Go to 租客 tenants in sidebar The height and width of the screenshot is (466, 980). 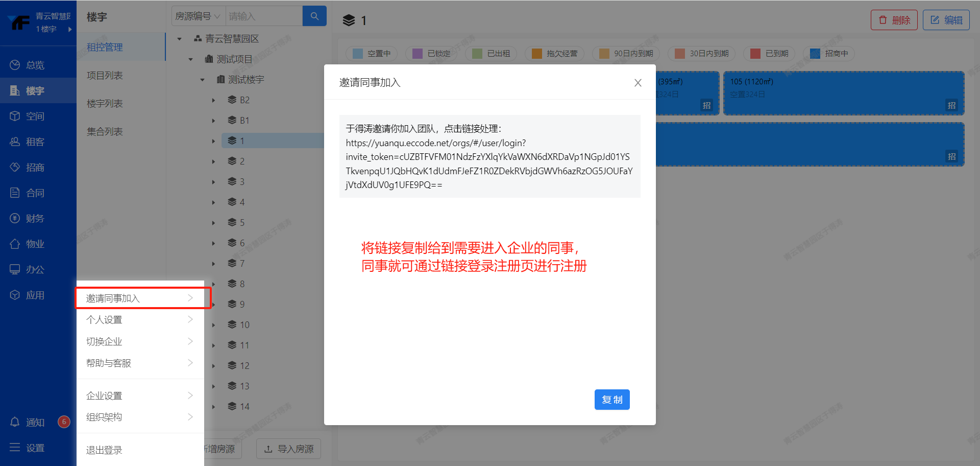coord(27,142)
